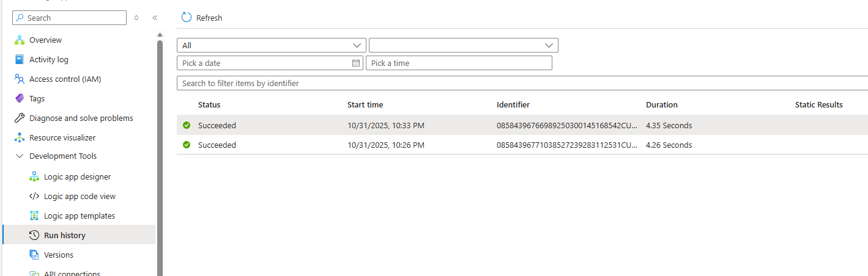Click the 4.26 Seconds duration cell

669,145
